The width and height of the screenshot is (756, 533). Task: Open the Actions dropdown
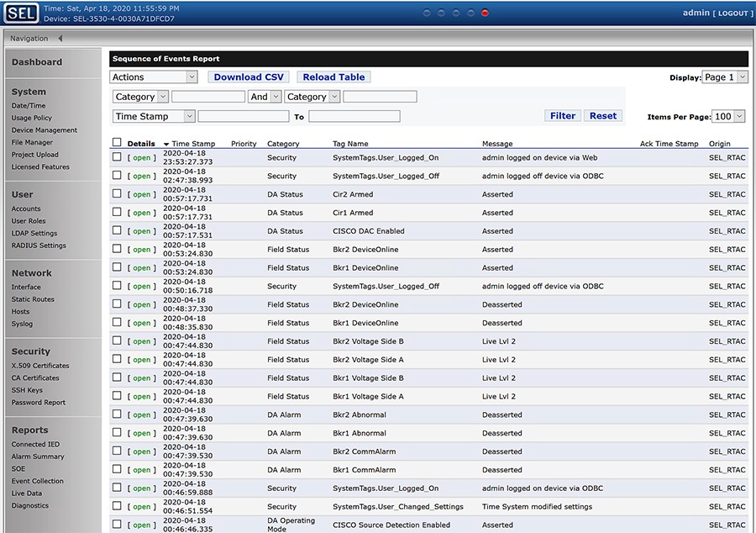tap(154, 77)
